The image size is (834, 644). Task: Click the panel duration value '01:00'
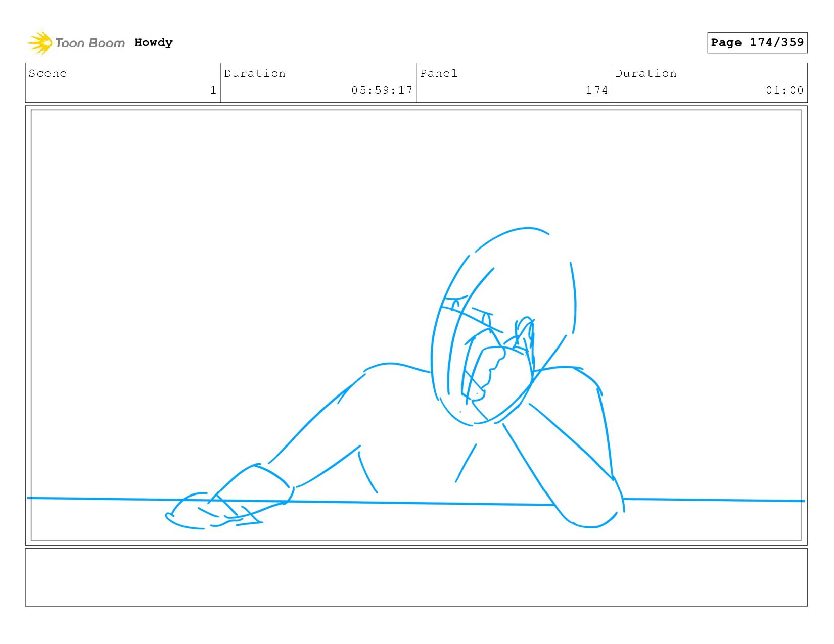784,90
